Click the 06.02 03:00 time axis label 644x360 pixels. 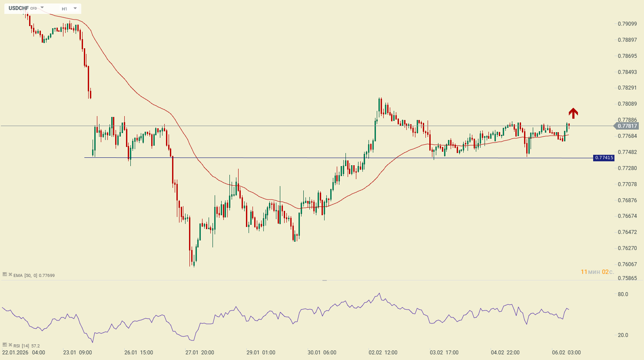(566, 353)
